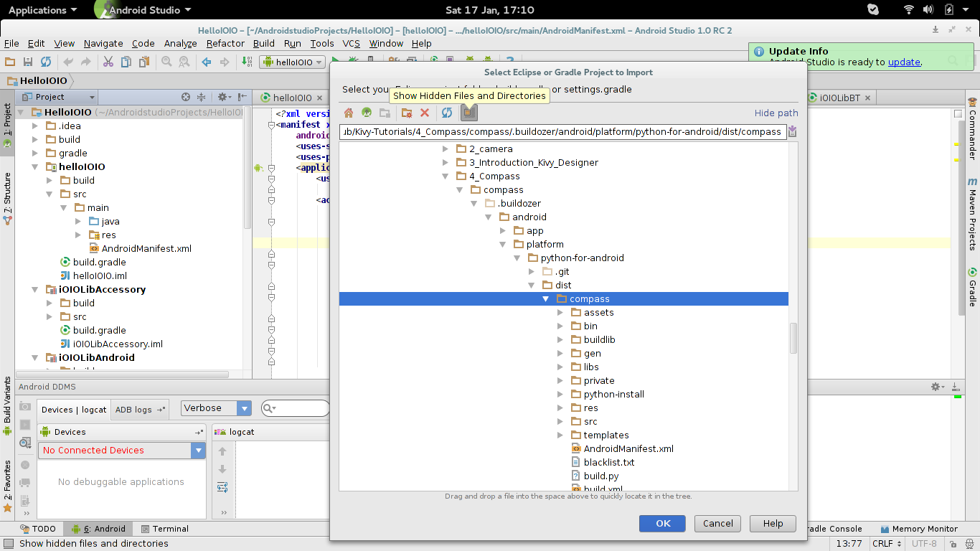
Task: Open the Maven Projects side panel
Action: [973, 215]
